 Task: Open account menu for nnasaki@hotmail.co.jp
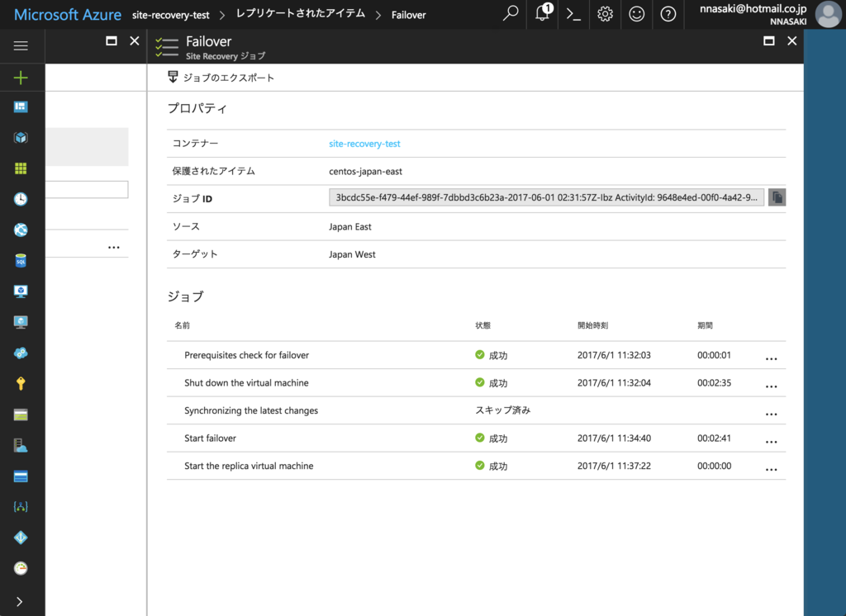(753, 14)
